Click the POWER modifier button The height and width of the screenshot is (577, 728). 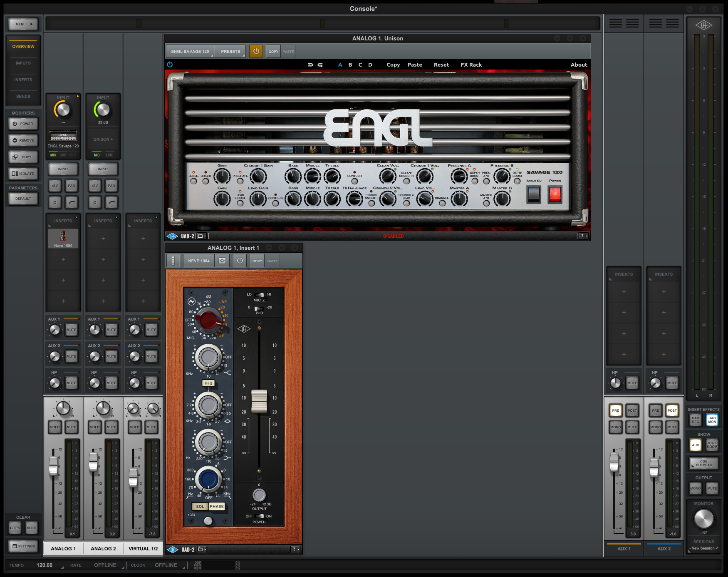click(23, 124)
